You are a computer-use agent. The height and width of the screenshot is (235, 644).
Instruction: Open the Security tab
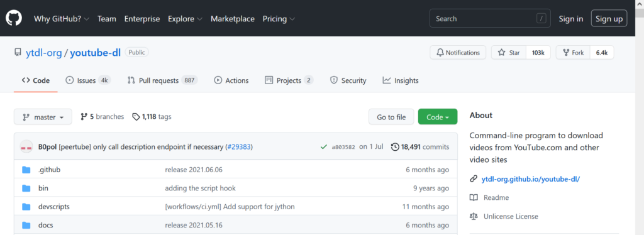pos(348,80)
